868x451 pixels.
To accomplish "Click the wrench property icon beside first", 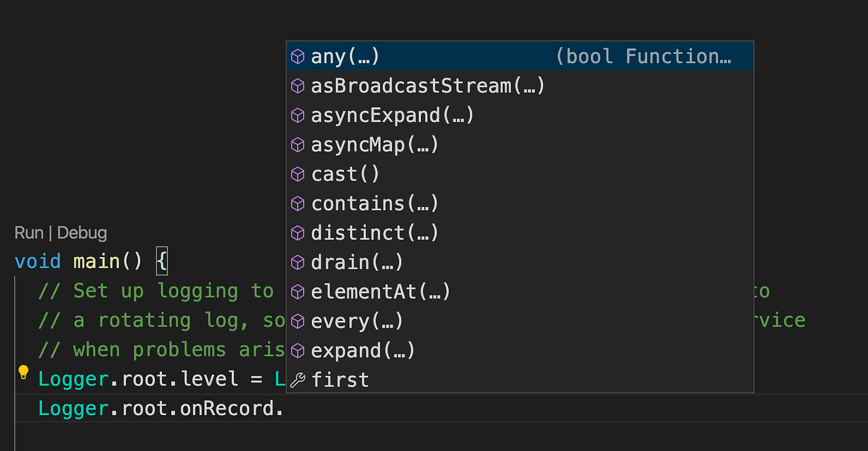I will (x=298, y=380).
